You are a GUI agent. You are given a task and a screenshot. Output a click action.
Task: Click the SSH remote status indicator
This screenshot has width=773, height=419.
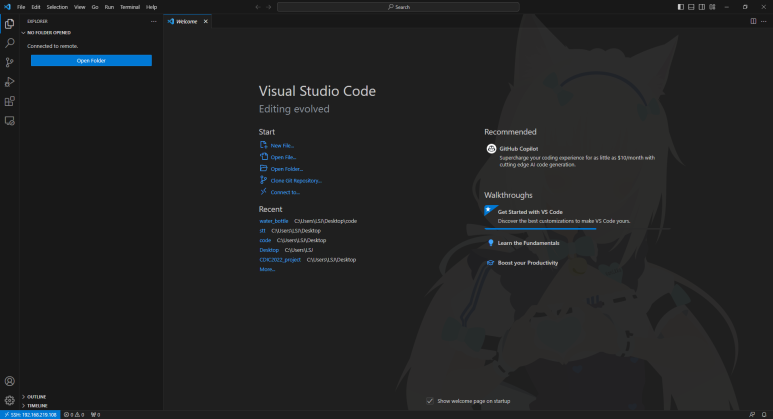[x=30, y=415]
